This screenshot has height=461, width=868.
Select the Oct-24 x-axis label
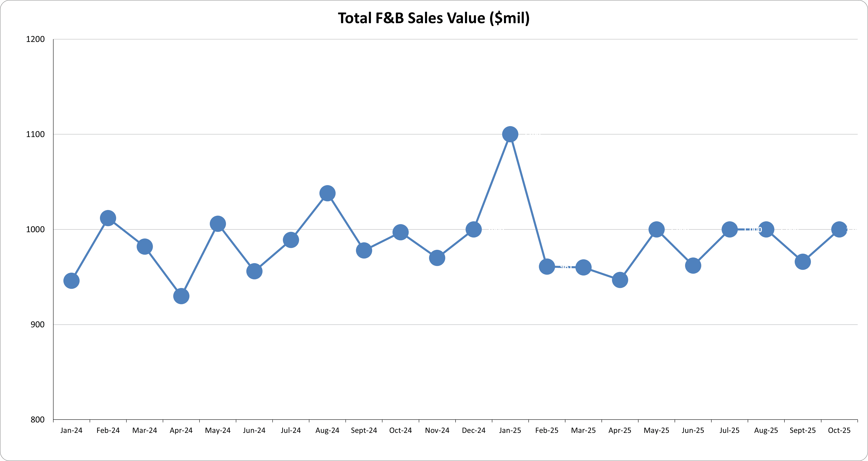point(400,430)
